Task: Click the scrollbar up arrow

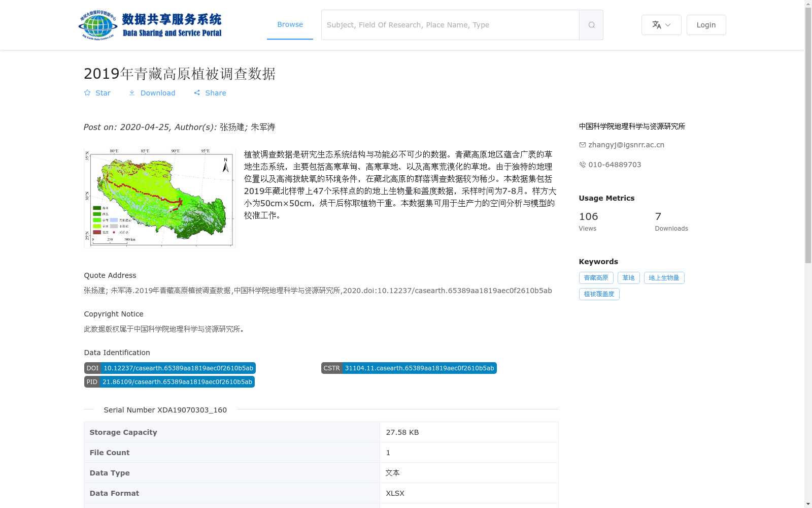Action: click(808, 4)
